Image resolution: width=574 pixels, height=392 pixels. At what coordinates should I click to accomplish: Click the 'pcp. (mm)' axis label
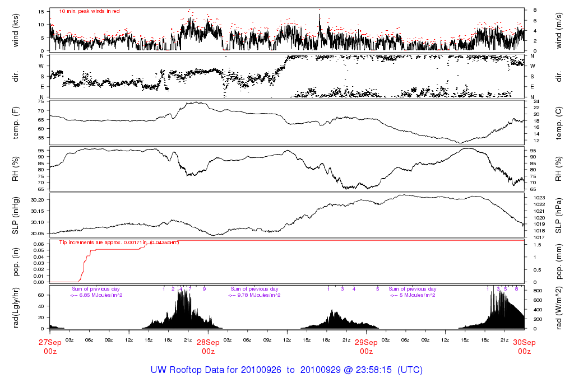click(559, 262)
